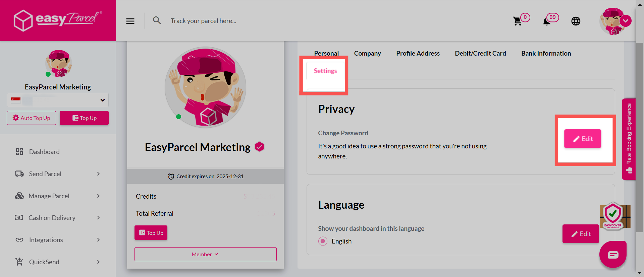Click the Manage Parcel boxes icon
This screenshot has height=277, width=644.
19,196
